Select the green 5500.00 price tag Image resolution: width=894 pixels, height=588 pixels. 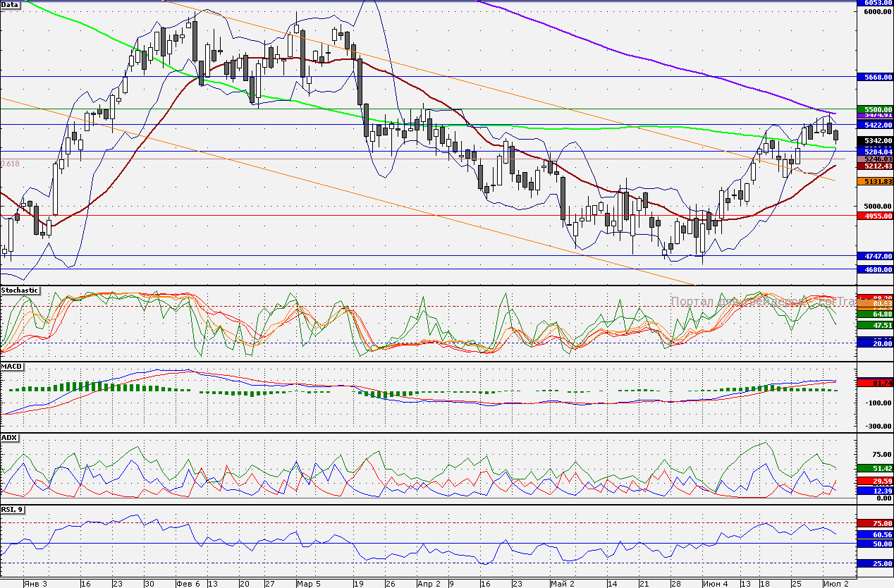874,109
